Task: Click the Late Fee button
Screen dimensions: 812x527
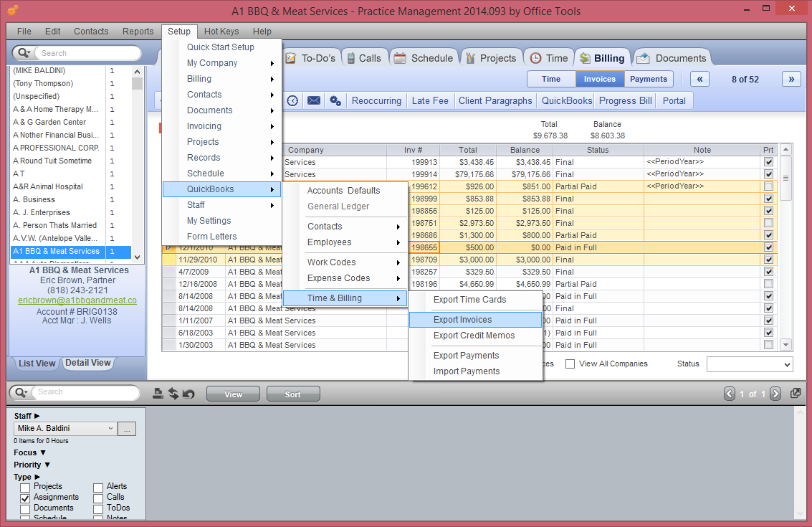Action: pyautogui.click(x=430, y=100)
